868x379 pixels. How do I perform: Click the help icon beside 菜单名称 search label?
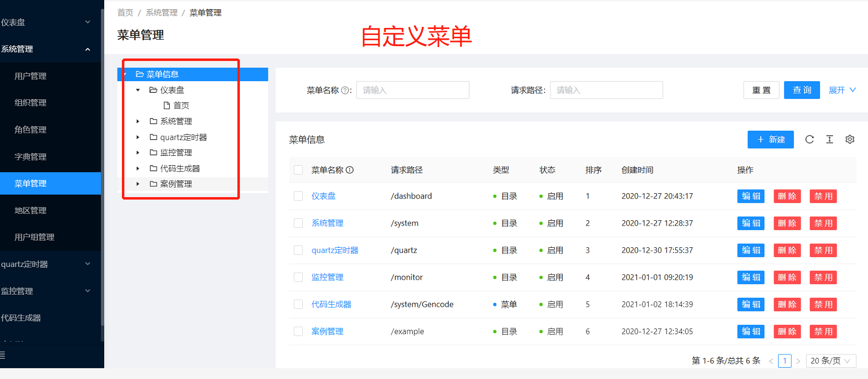345,90
